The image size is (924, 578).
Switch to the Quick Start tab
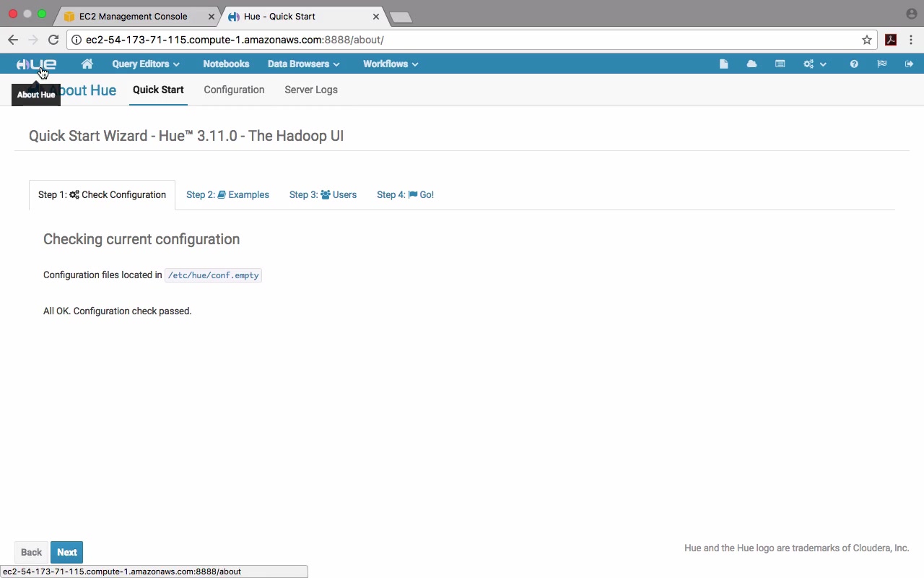(158, 90)
